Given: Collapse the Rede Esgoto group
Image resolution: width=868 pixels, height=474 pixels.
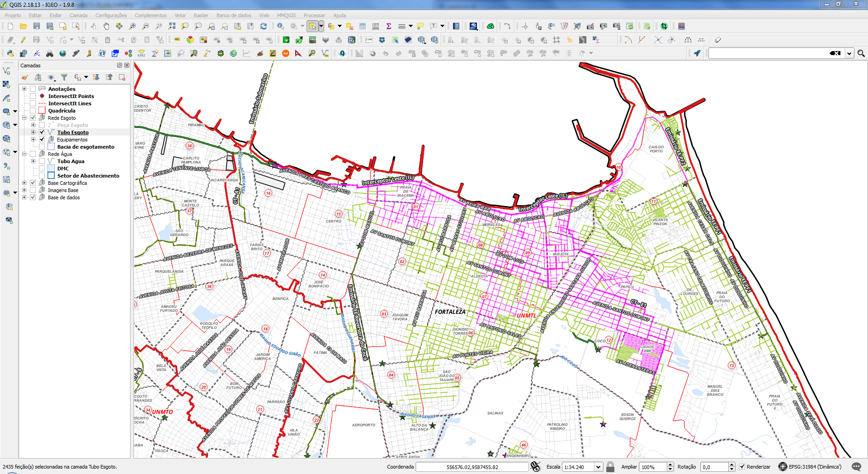Looking at the screenshot, I should click(x=24, y=118).
